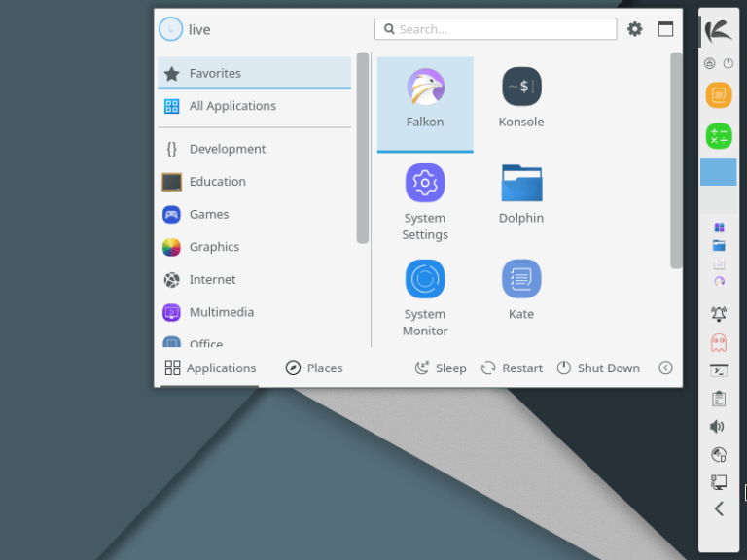The width and height of the screenshot is (747, 560).
Task: Open notifications bell in system tray
Action: [719, 314]
